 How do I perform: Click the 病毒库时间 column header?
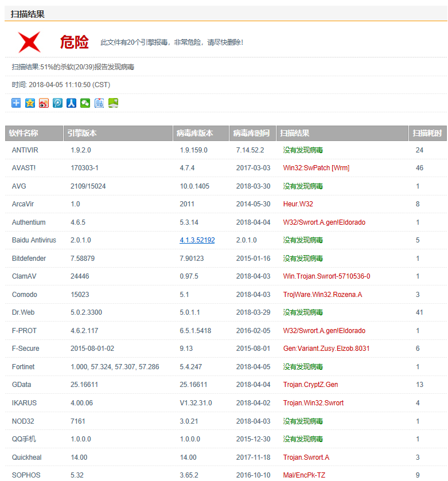click(x=253, y=133)
